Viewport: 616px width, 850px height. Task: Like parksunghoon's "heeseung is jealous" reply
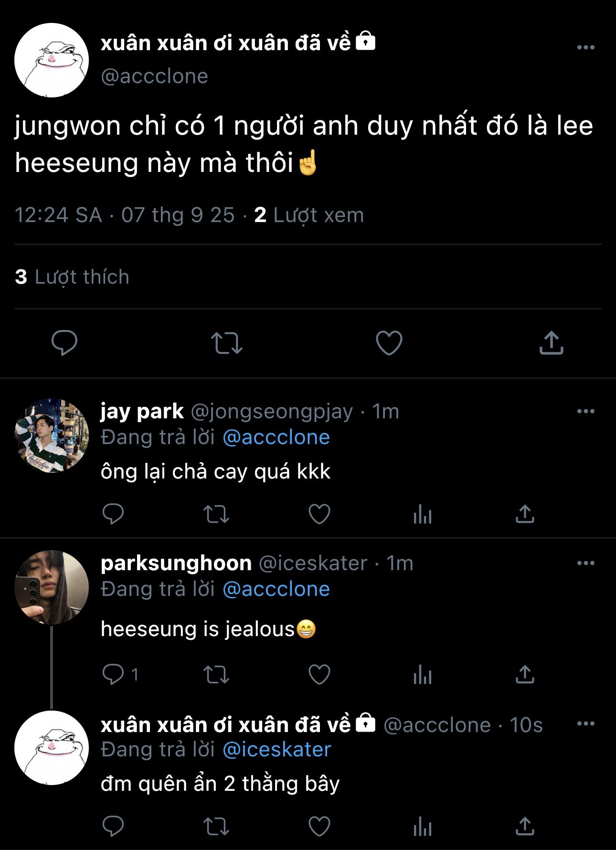[319, 674]
